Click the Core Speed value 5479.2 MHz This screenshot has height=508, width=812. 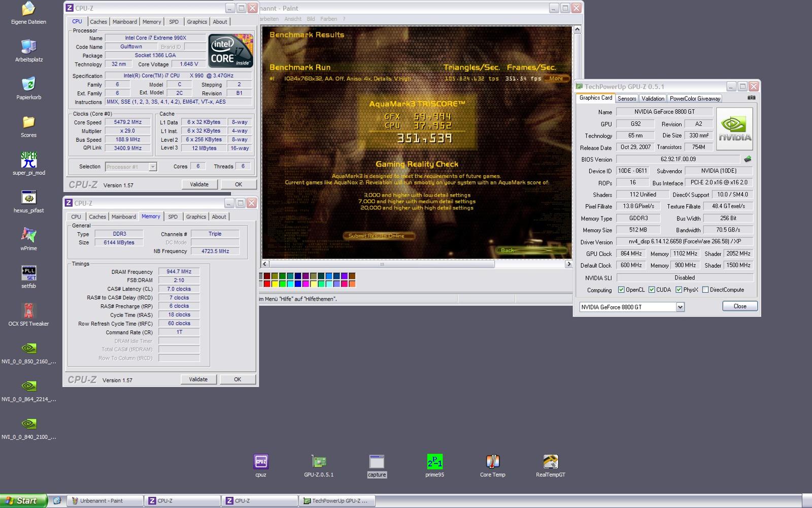(128, 122)
